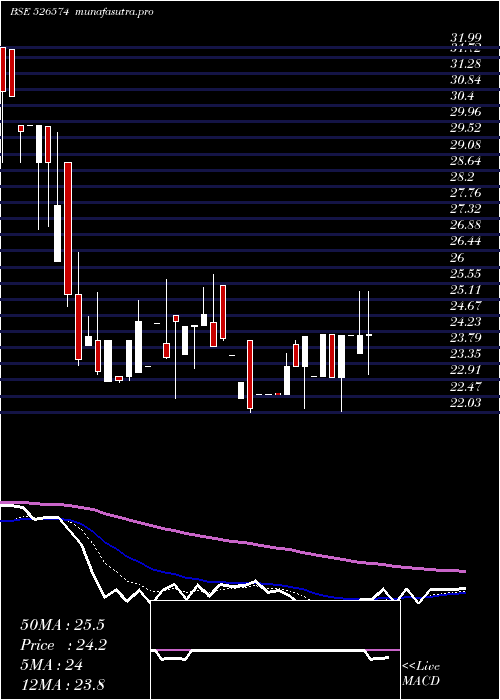500x700 pixels.
Task: Select the 29.08 price level label
Action: click(465, 145)
